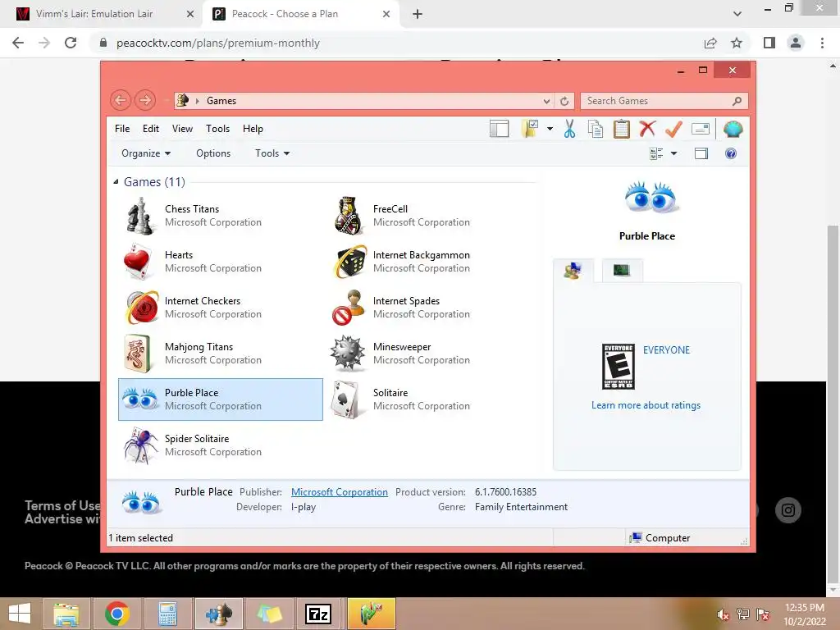The image size is (840, 630).
Task: Switch to Vimm's Lair Chrome tab
Action: pyautogui.click(x=100, y=14)
